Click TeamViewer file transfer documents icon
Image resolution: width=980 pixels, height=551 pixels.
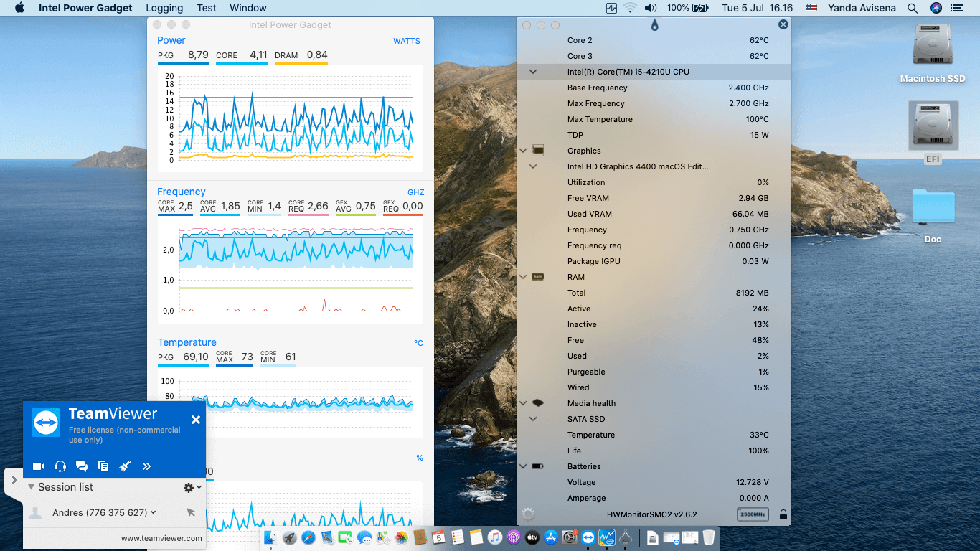103,466
